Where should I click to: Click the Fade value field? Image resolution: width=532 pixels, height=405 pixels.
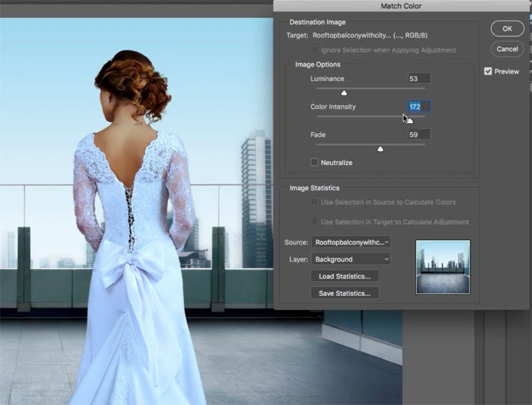[419, 134]
